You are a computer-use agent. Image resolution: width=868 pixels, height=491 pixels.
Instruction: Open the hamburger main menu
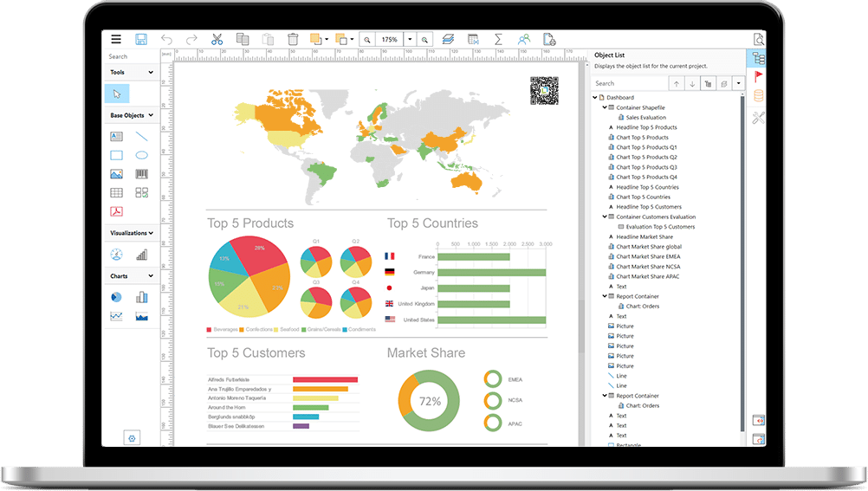(116, 39)
